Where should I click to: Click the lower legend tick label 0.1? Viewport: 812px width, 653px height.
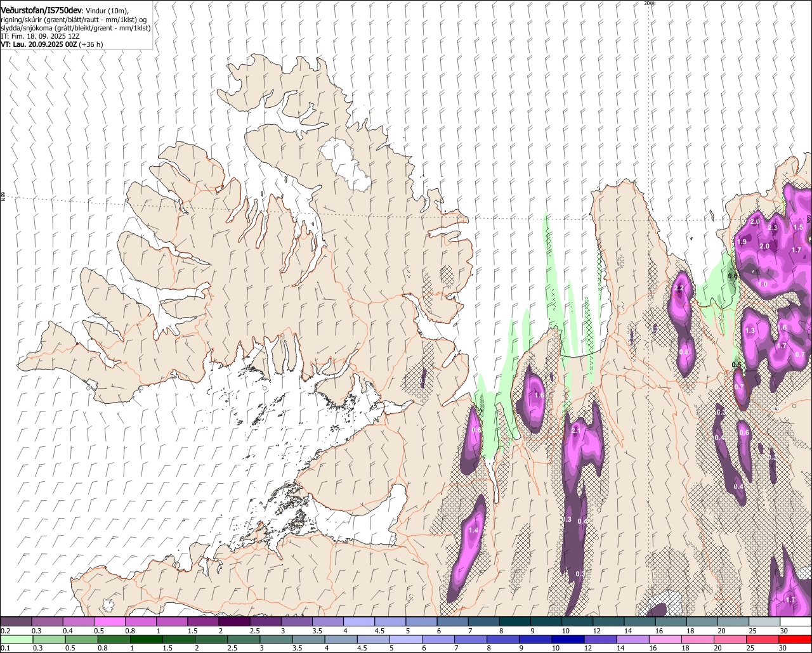point(6,648)
